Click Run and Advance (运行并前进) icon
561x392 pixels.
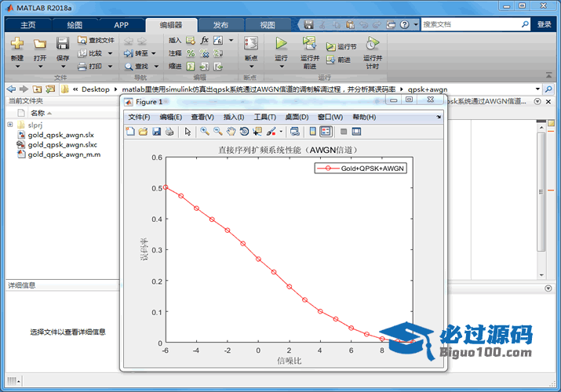pyautogui.click(x=309, y=44)
